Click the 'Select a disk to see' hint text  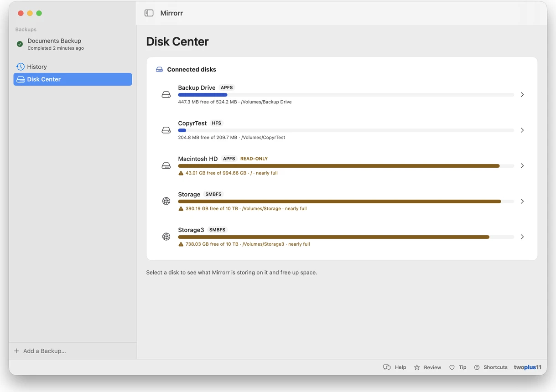click(231, 273)
